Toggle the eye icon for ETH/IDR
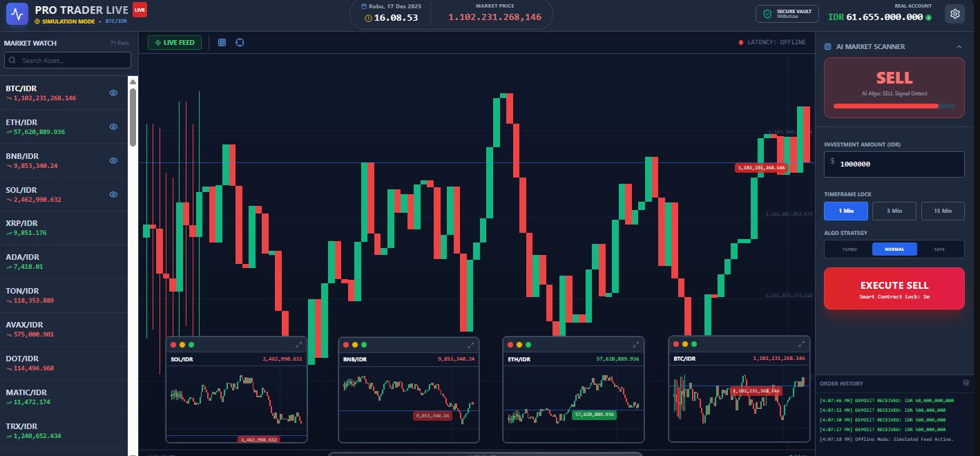The width and height of the screenshot is (980, 456). point(113,126)
